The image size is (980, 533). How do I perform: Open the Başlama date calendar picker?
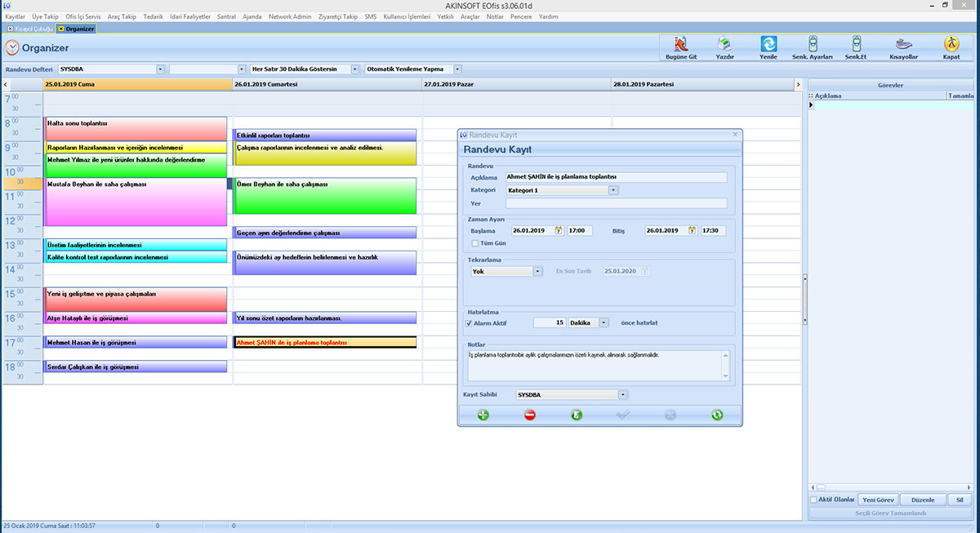(559, 231)
